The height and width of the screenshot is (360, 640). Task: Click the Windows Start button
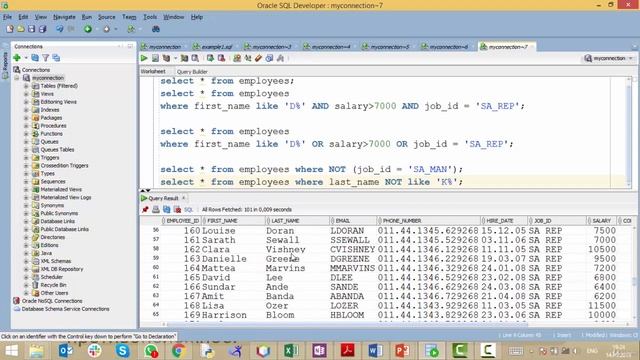tap(11, 351)
